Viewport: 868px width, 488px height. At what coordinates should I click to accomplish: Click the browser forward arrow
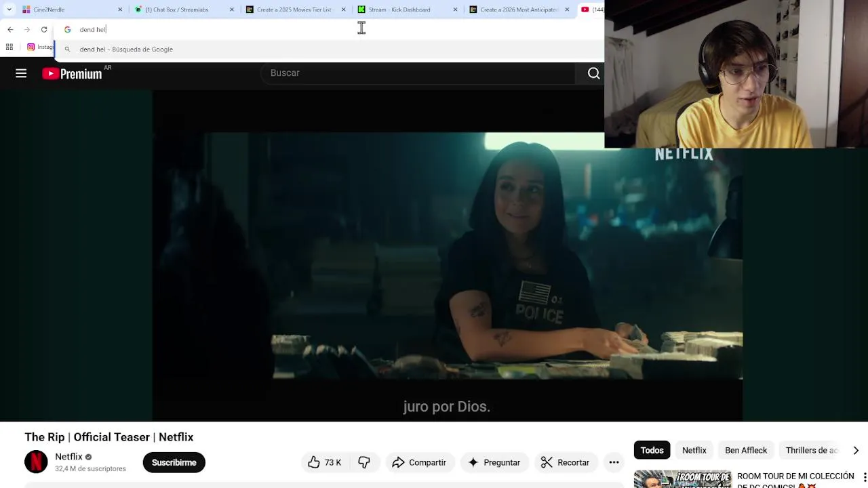pyautogui.click(x=27, y=29)
